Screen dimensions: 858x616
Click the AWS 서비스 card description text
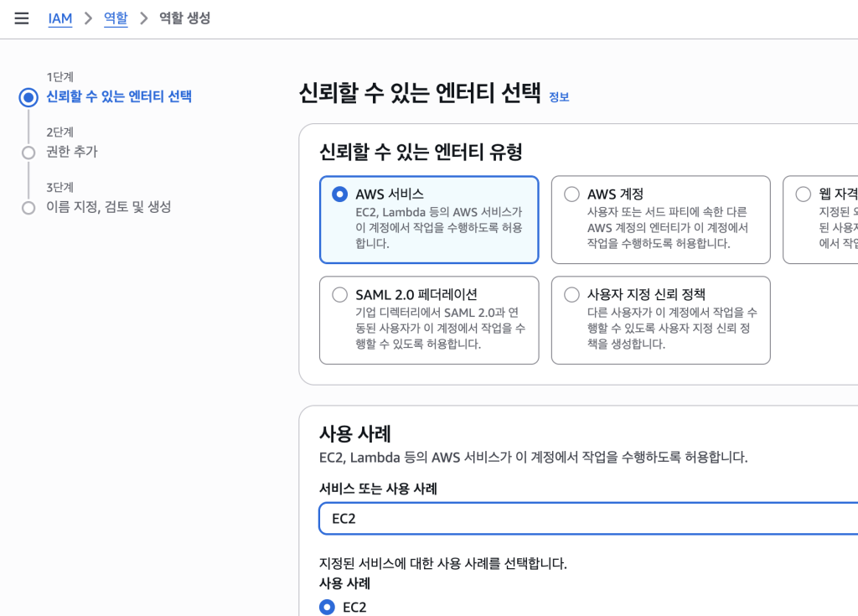[439, 228]
